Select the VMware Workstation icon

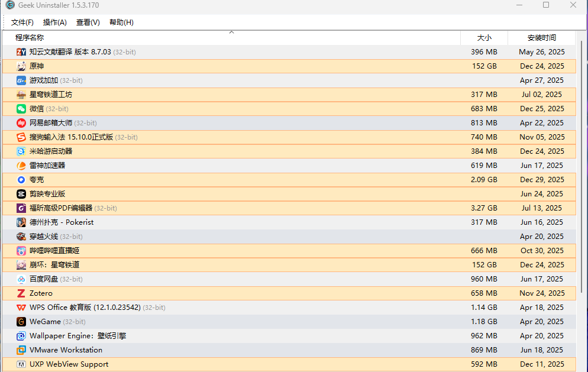click(21, 350)
